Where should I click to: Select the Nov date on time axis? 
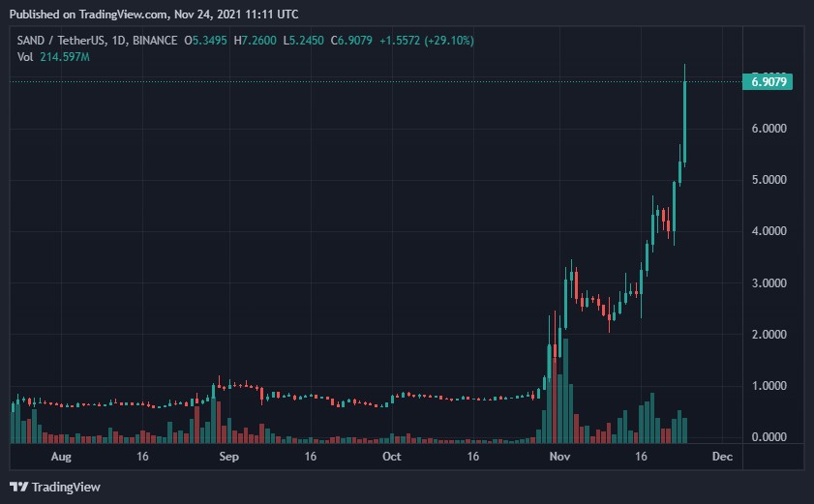pos(559,456)
